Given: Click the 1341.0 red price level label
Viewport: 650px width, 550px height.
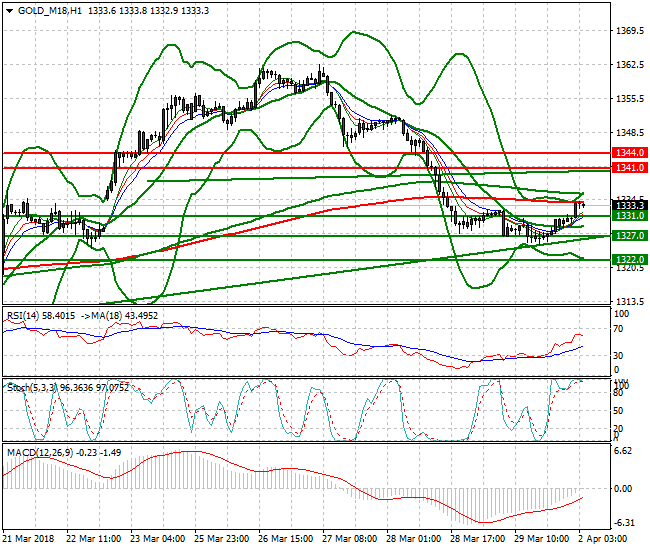Looking at the screenshot, I should coord(630,167).
